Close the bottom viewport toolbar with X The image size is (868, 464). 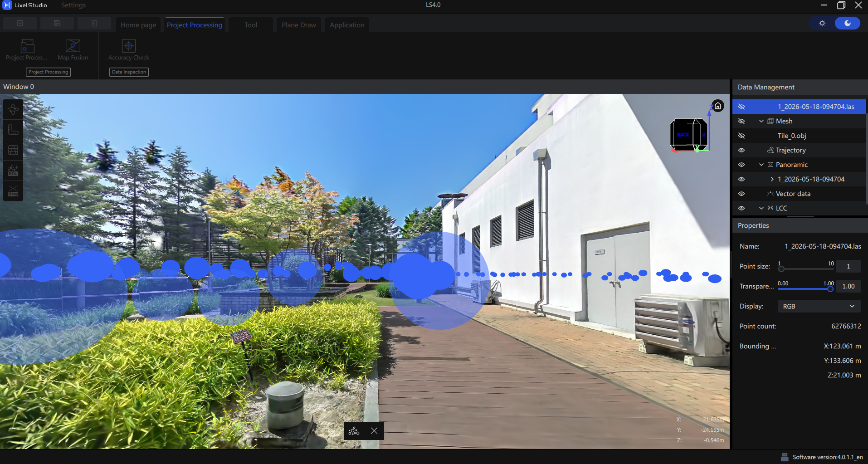pos(374,431)
